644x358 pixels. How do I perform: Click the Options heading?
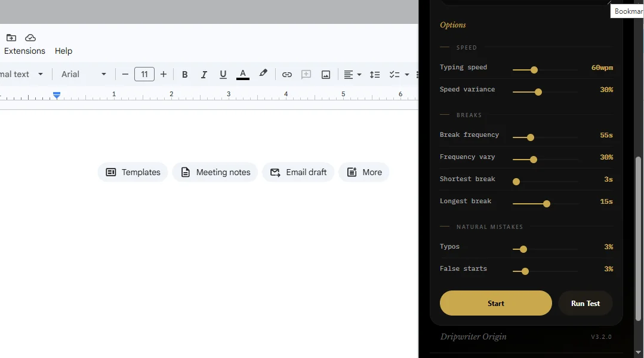pyautogui.click(x=453, y=25)
